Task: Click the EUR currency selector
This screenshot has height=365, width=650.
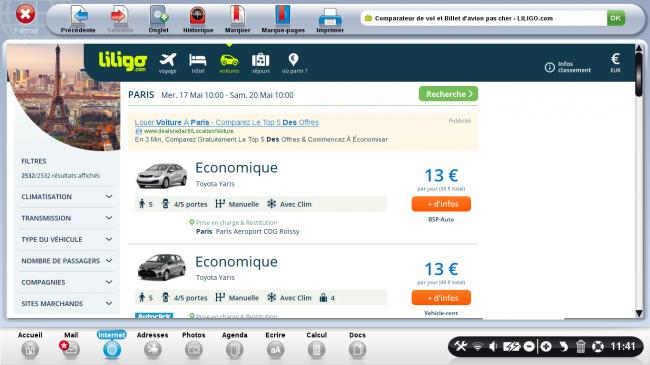Action: point(615,63)
